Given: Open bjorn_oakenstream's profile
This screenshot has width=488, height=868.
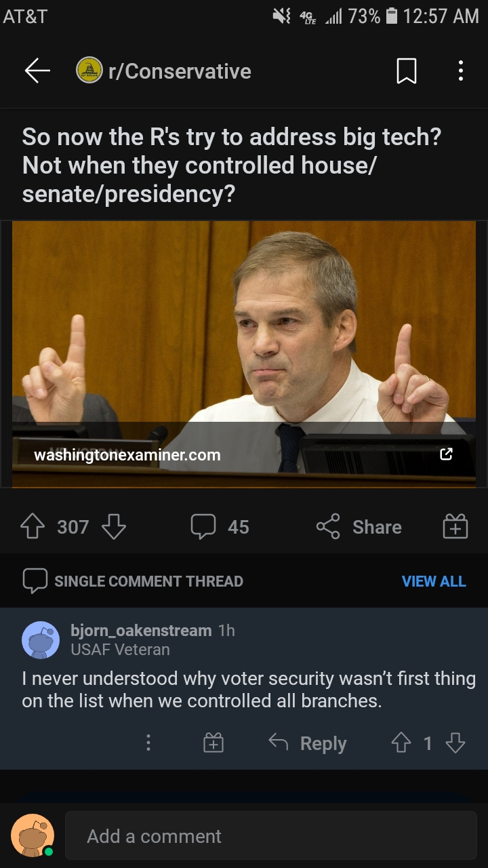Looking at the screenshot, I should (x=141, y=631).
